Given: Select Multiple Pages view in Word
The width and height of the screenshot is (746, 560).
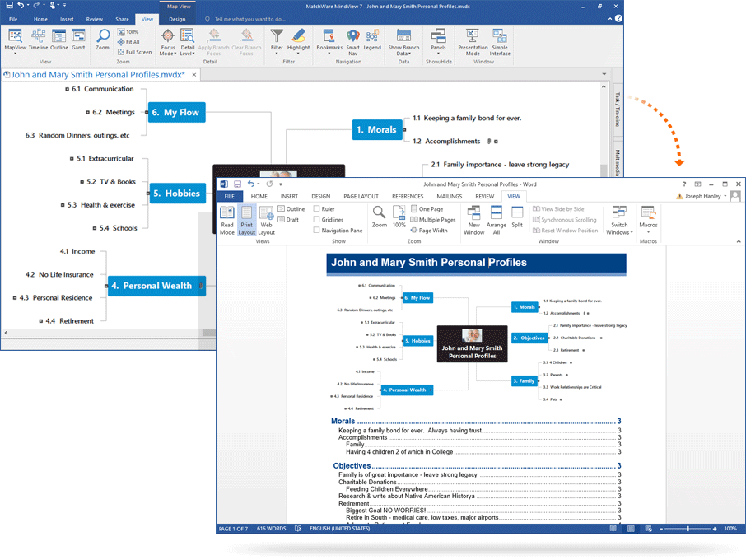Looking at the screenshot, I should pyautogui.click(x=432, y=220).
